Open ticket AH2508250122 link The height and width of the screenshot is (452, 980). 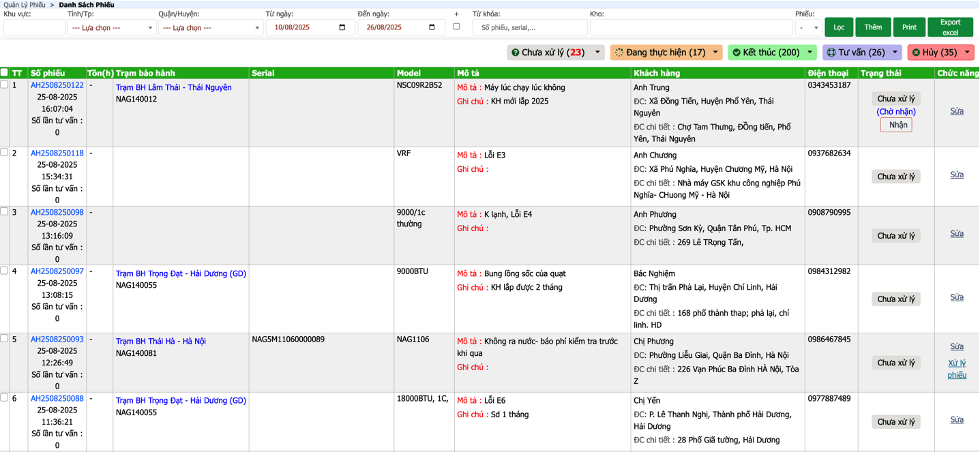(57, 85)
